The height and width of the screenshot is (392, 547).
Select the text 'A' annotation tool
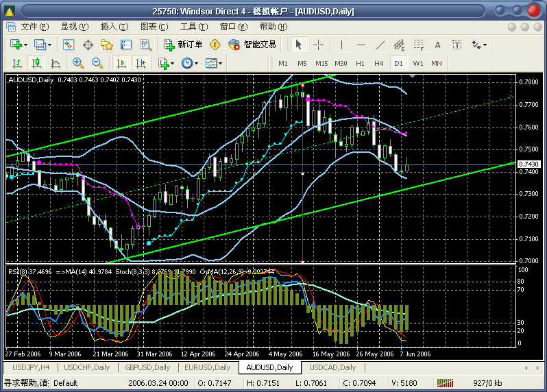click(x=437, y=45)
